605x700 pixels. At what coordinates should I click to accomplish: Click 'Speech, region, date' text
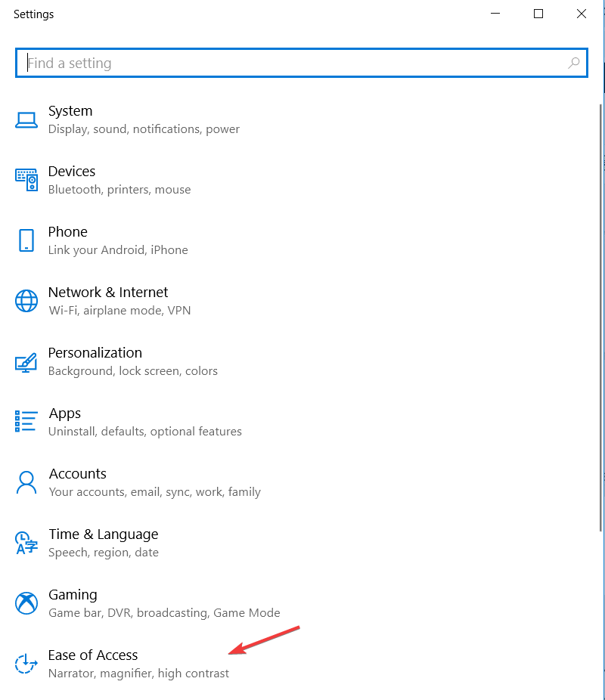(x=103, y=553)
